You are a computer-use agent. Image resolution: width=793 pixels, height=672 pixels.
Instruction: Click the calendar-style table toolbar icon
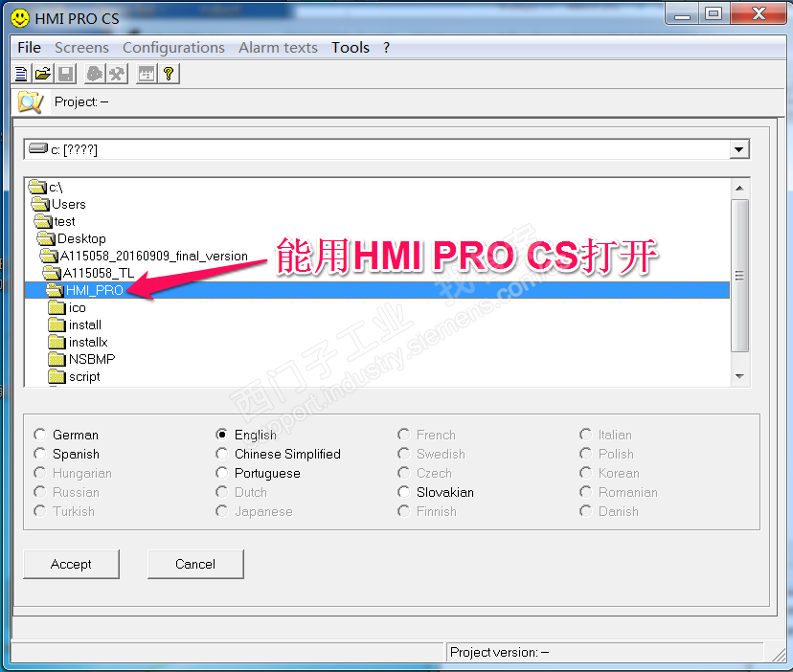pos(147,74)
